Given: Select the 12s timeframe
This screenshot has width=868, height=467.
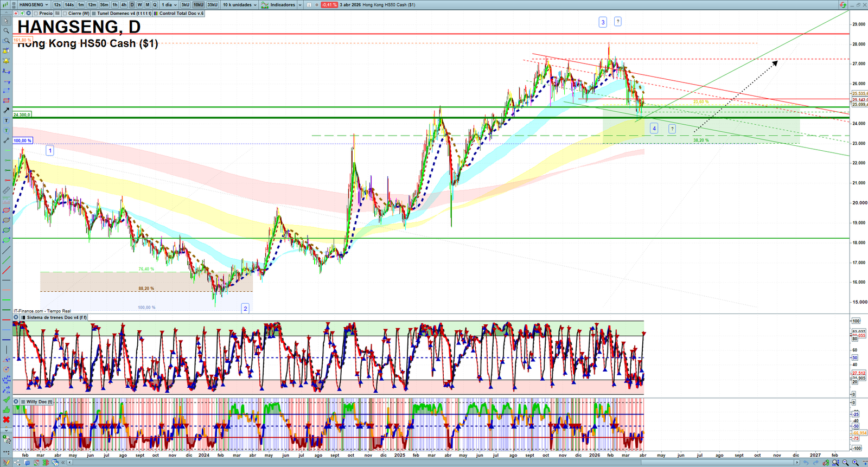Looking at the screenshot, I should (57, 5).
